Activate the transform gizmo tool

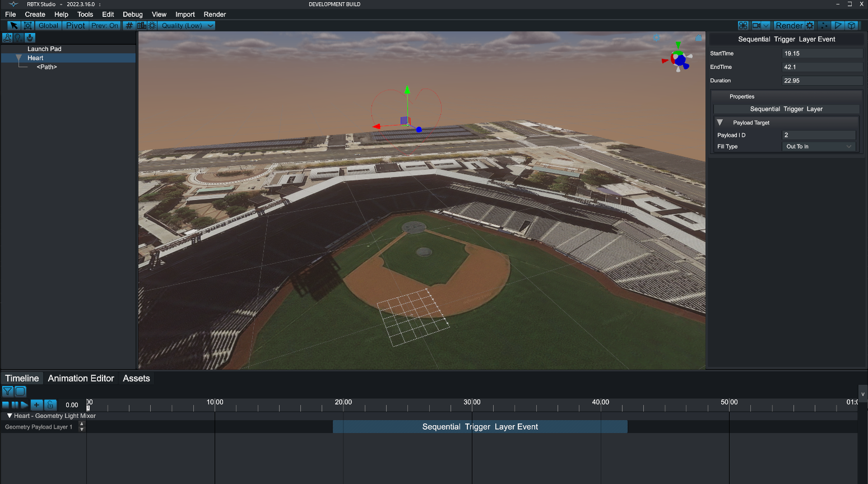click(x=27, y=25)
